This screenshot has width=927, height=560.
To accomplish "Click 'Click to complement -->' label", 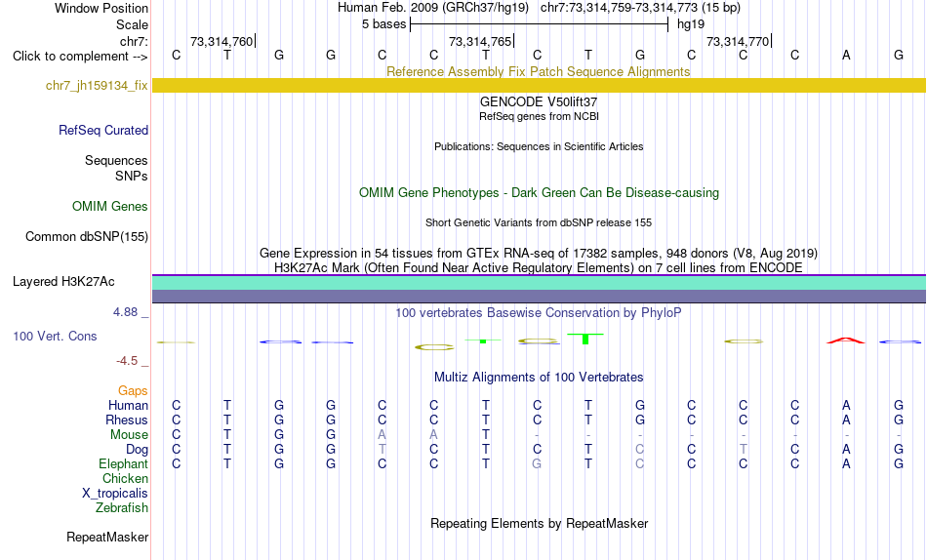I will click(x=80, y=57).
